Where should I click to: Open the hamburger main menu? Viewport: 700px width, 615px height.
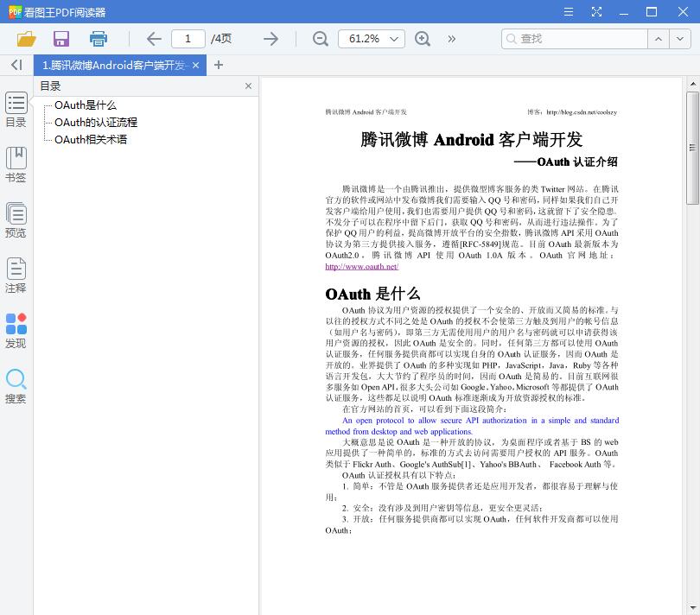(x=568, y=12)
